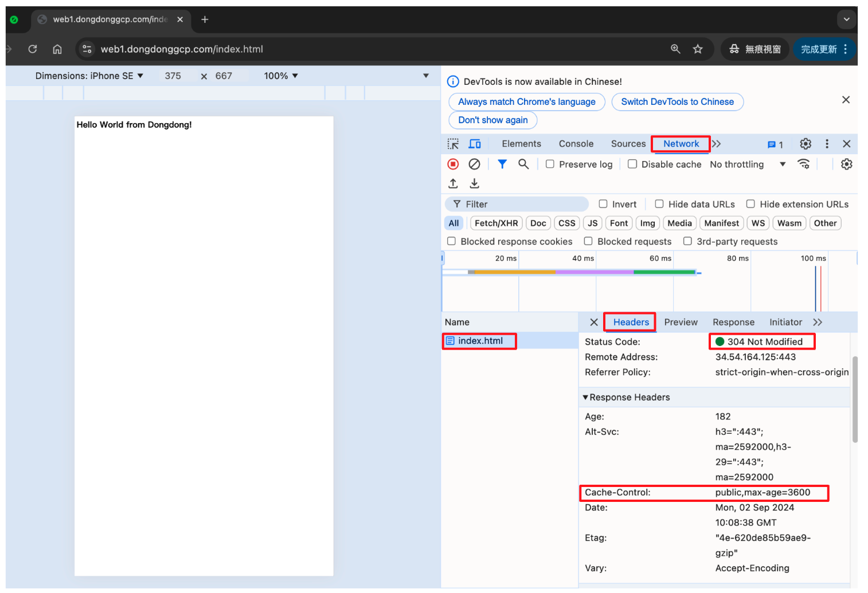Viewport: 868px width, 593px height.
Task: Click Switch DevTools to Chinese button
Action: pyautogui.click(x=677, y=102)
